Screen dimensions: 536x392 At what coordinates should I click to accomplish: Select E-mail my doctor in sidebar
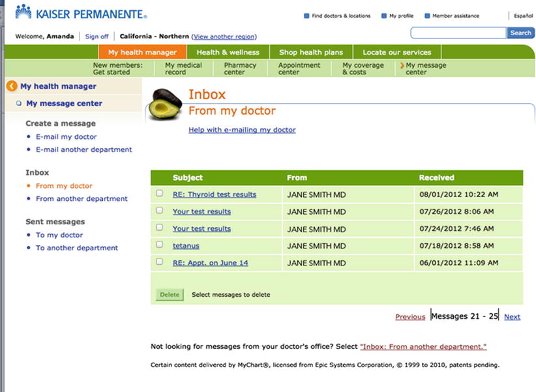pos(66,137)
